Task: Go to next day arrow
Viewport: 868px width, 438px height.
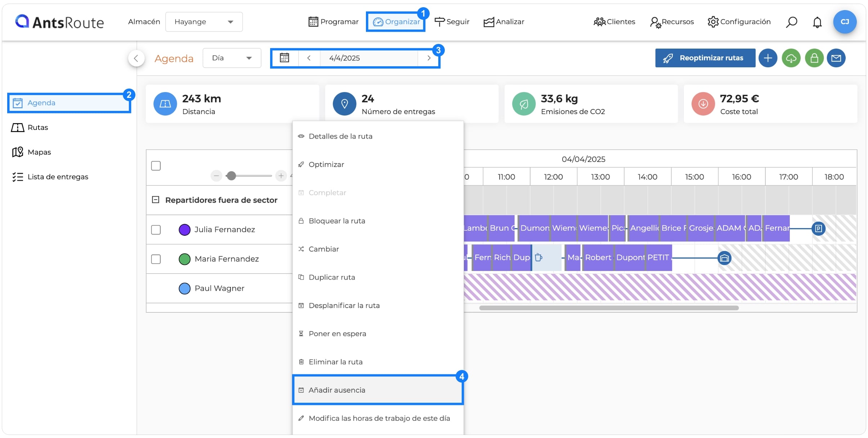Action: pos(429,58)
